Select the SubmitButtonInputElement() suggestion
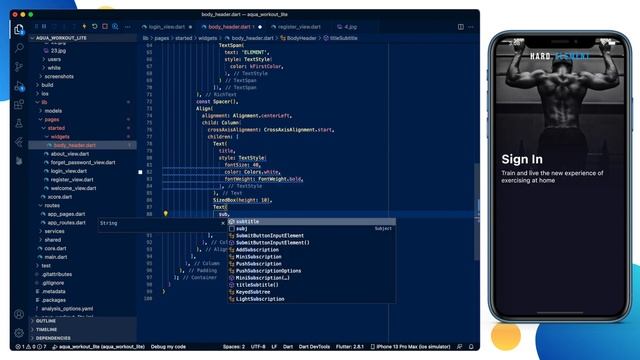The height and width of the screenshot is (360, 640). [x=311, y=242]
